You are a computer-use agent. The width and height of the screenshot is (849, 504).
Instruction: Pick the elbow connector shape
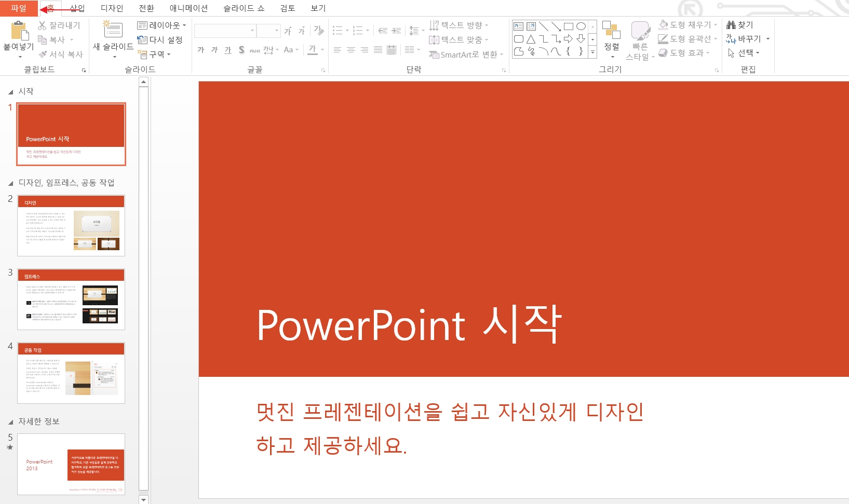pyautogui.click(x=543, y=39)
